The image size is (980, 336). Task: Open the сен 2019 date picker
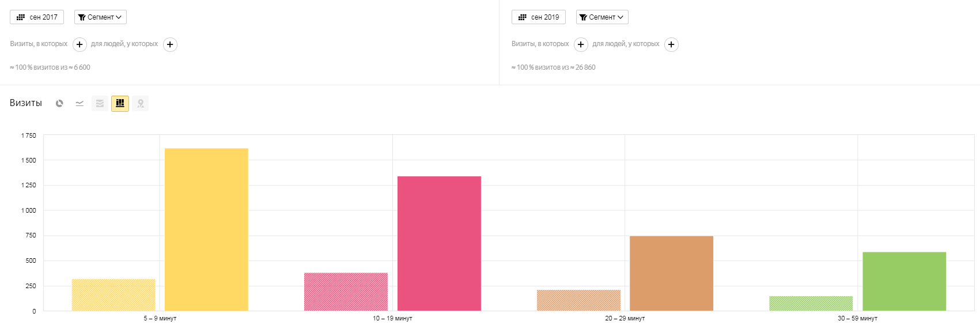click(538, 17)
